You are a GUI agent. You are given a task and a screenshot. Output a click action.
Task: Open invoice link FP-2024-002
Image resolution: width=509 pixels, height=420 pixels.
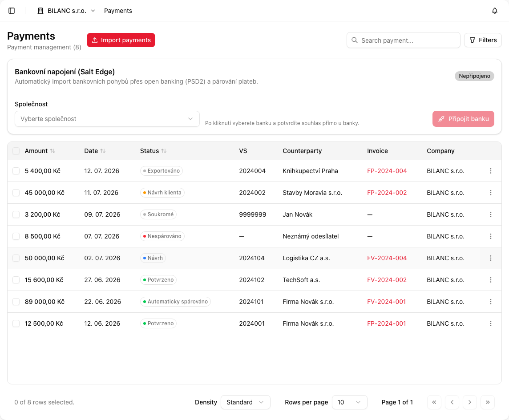(387, 193)
